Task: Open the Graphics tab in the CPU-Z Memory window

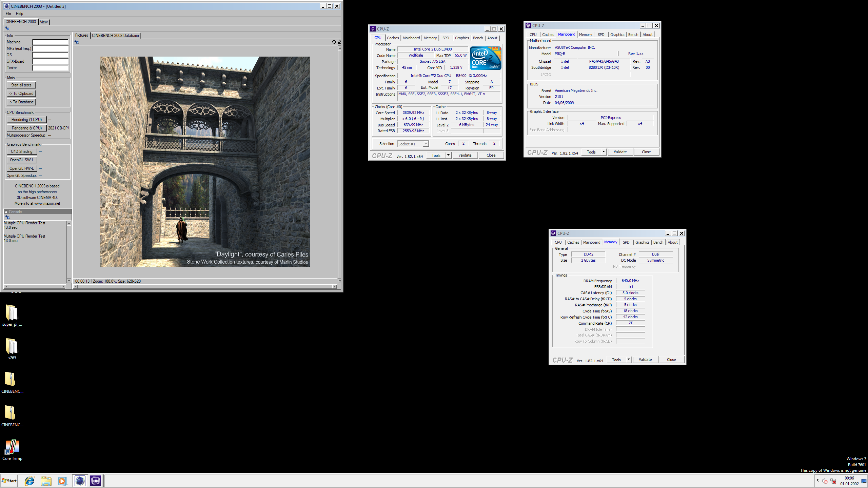Action: (x=642, y=242)
